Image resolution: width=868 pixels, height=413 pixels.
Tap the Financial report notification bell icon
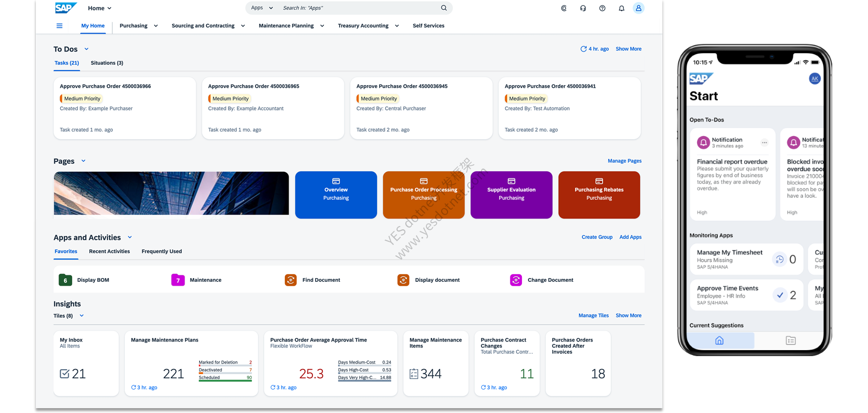coord(704,143)
